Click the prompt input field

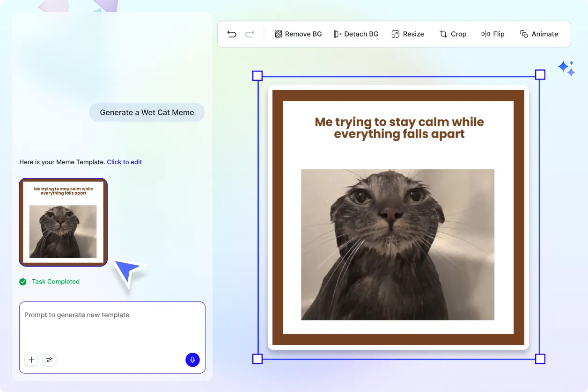pos(112,327)
